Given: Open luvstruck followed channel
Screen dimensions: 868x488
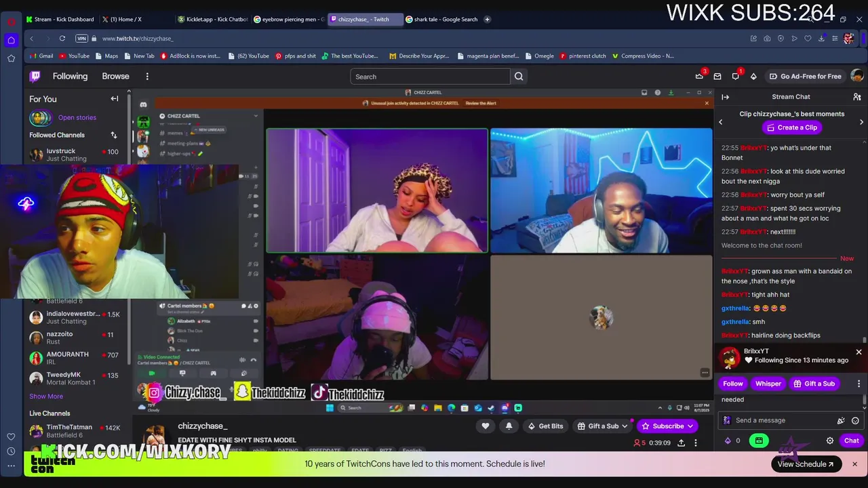Looking at the screenshot, I should [x=74, y=155].
